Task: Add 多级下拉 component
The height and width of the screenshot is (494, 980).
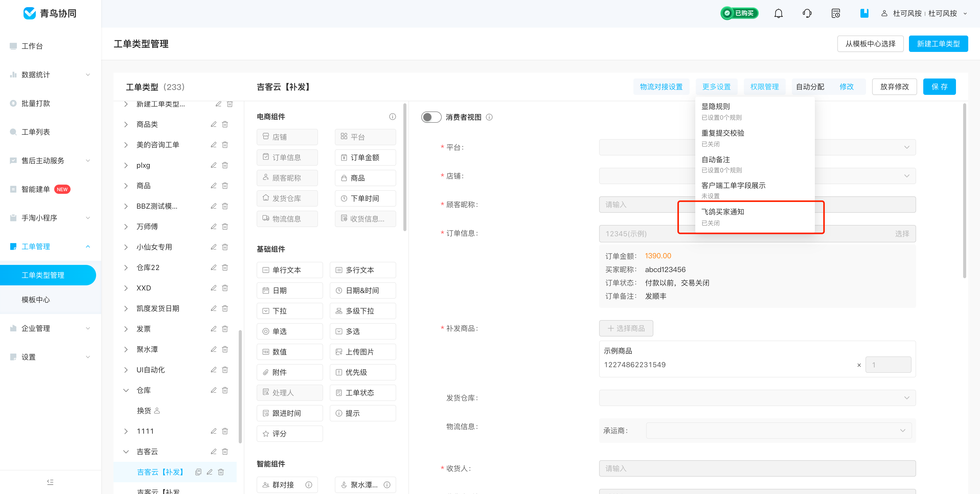Action: tap(362, 311)
